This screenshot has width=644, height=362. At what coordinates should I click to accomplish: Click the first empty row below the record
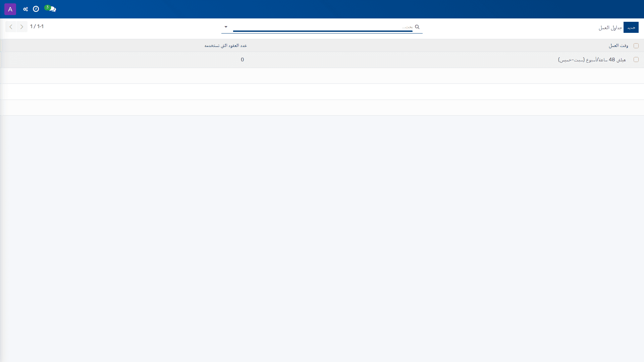pyautogui.click(x=322, y=76)
